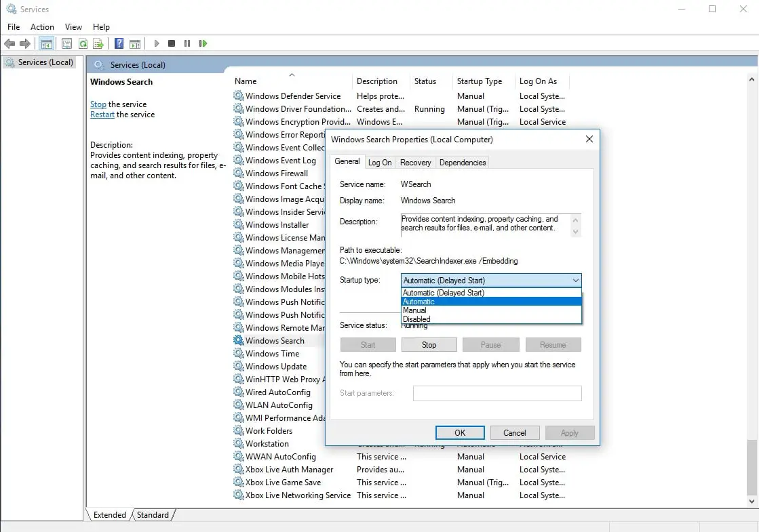Switch to the Extended view tab
Viewport: 759px width, 532px height.
point(109,515)
